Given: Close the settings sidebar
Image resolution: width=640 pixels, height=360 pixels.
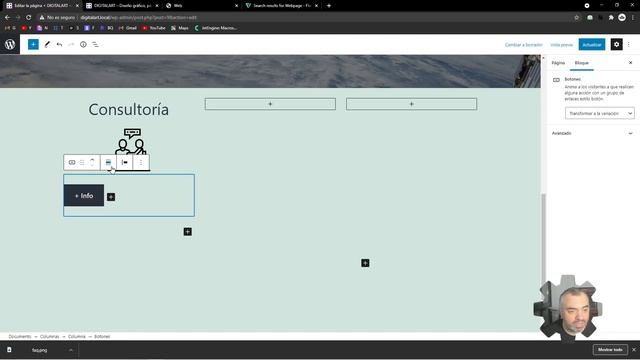Looking at the screenshot, I should pos(630,63).
